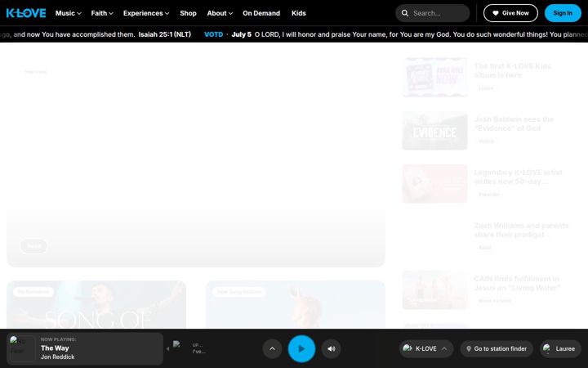Open the EVIDENCE article thumbnail
The image size is (588, 368).
pyautogui.click(x=434, y=131)
